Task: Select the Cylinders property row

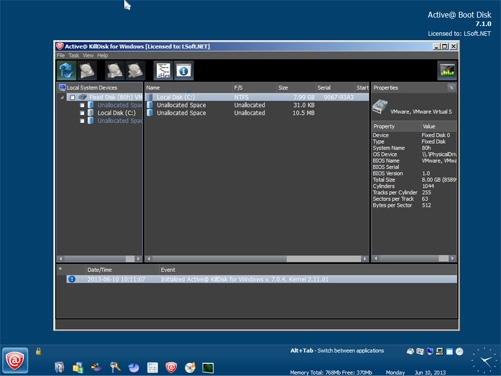Action: coord(414,186)
